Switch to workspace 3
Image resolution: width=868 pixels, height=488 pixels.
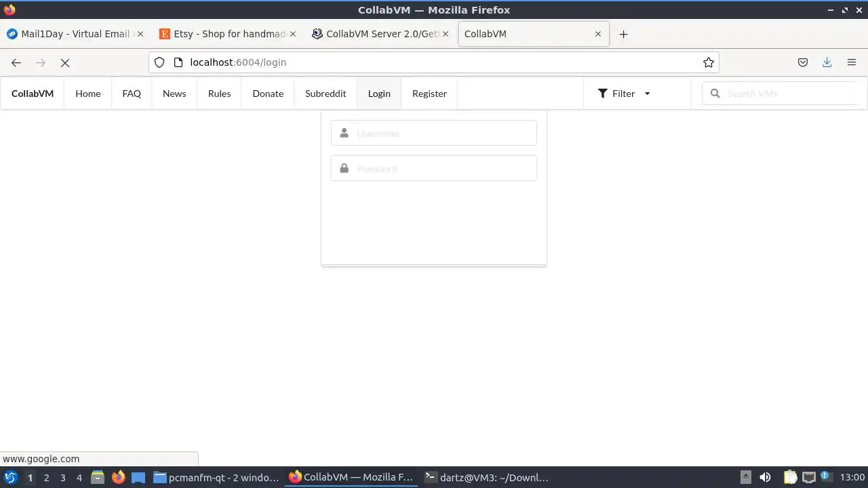tap(62, 477)
